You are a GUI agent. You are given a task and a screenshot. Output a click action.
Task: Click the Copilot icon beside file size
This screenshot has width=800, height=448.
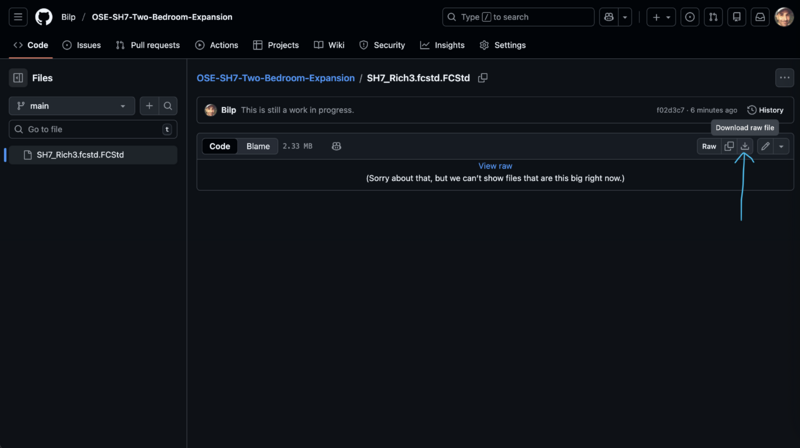(336, 146)
